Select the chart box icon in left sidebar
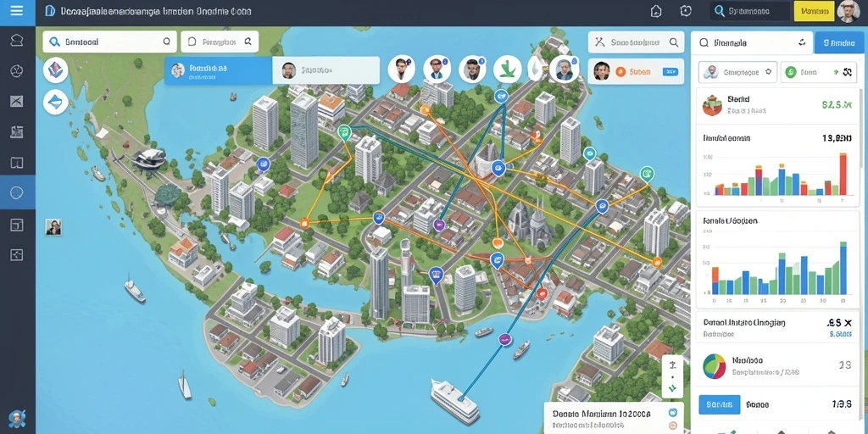This screenshot has width=868, height=434. tap(17, 254)
